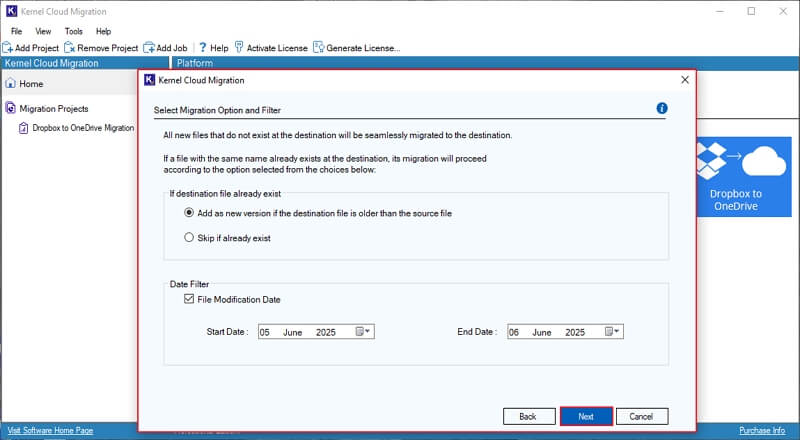Image resolution: width=800 pixels, height=440 pixels.
Task: Select Dropbox to OneDrive Migration project
Action: pos(83,128)
